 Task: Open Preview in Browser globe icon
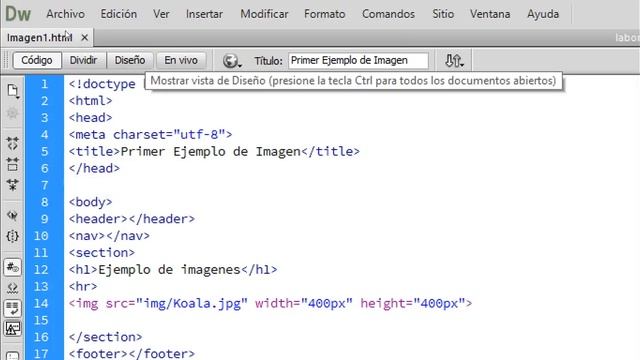click(232, 61)
